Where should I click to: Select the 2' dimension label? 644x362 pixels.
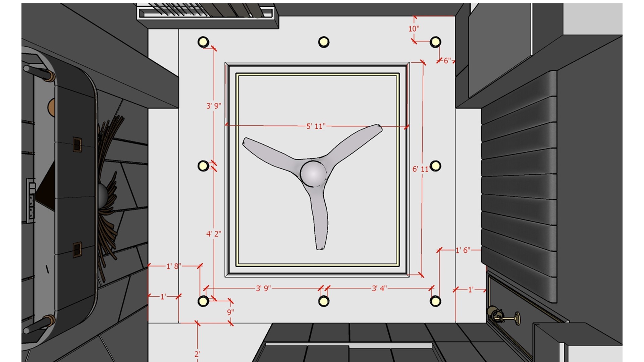197,354
